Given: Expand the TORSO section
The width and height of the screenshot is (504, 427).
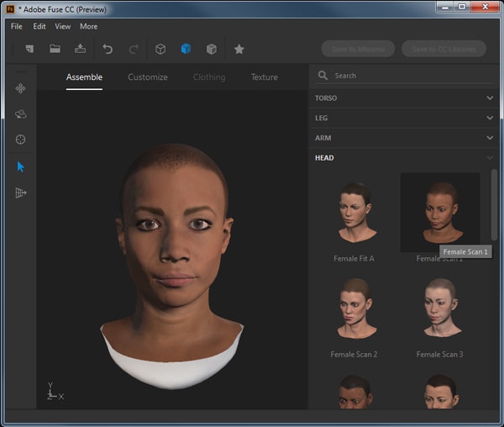Looking at the screenshot, I should pos(490,98).
